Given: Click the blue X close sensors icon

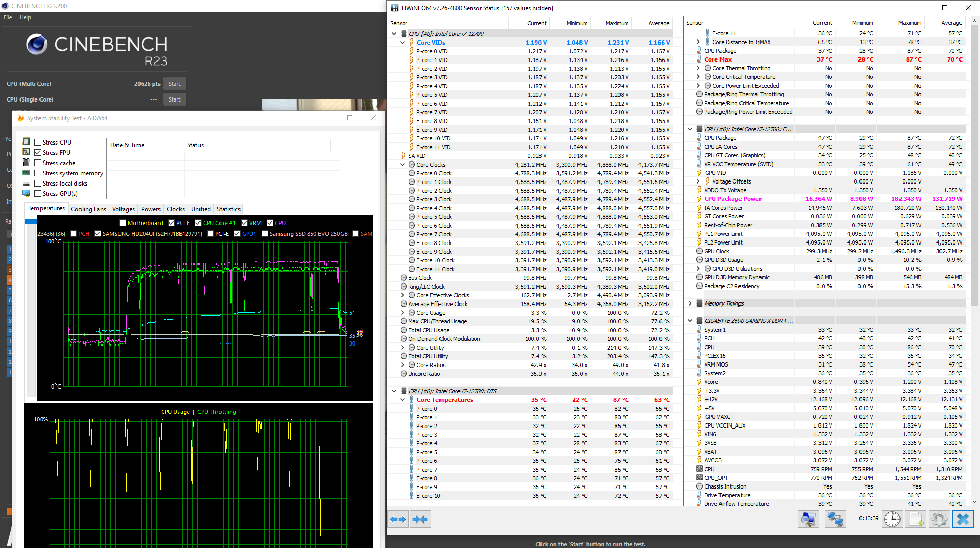Looking at the screenshot, I should click(963, 519).
